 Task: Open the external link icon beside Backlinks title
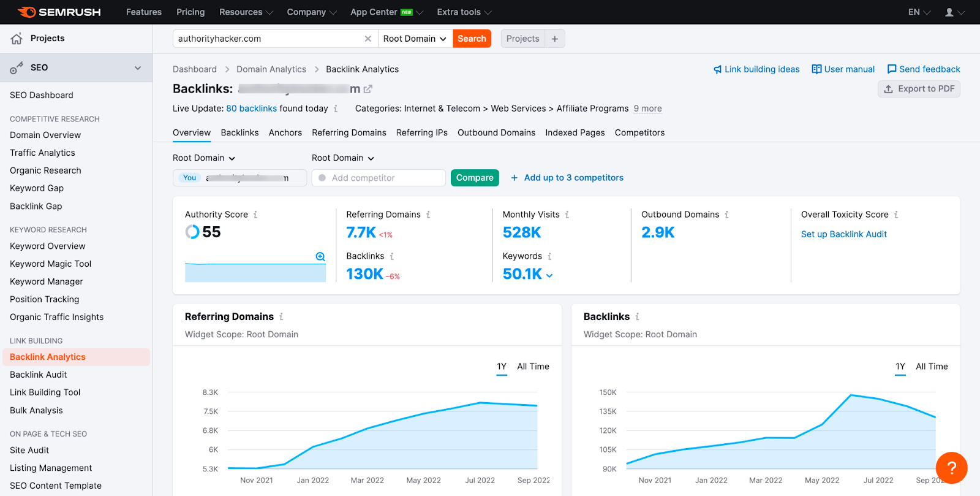click(x=368, y=90)
